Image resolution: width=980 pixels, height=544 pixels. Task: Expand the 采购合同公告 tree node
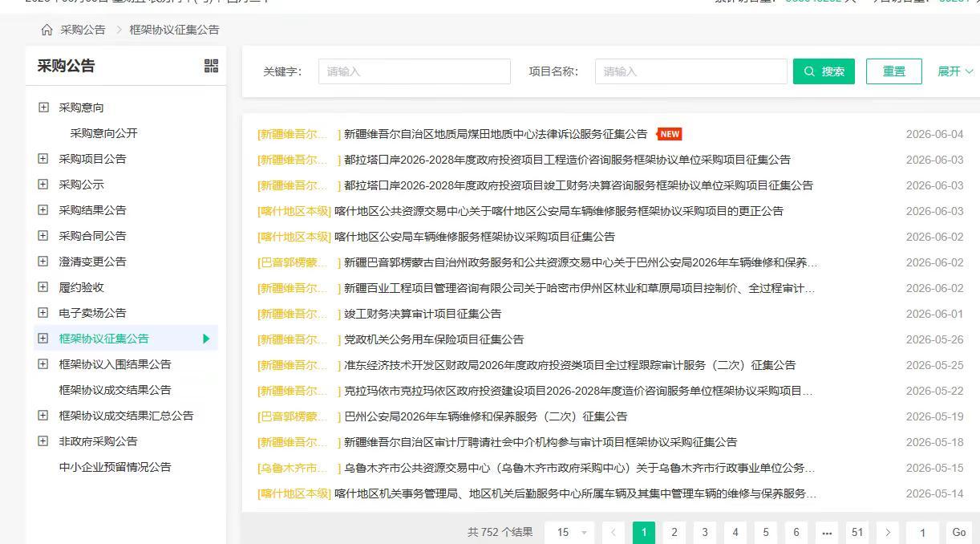pyautogui.click(x=43, y=236)
